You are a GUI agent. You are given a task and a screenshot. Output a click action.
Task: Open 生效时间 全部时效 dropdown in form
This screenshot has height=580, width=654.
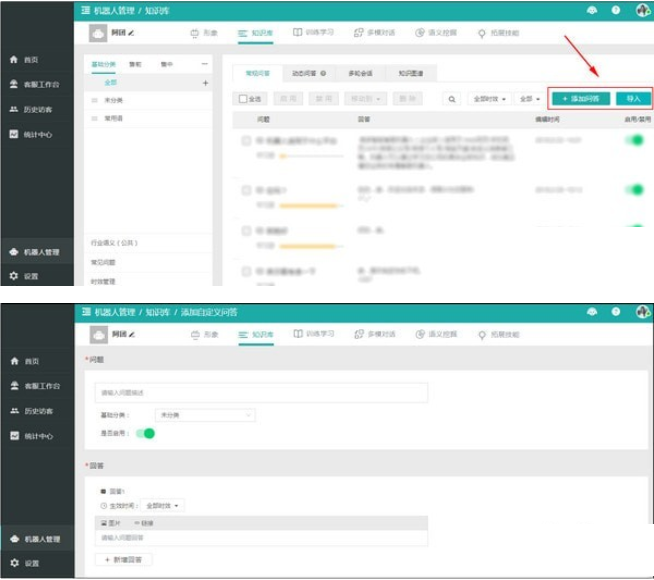pos(163,506)
